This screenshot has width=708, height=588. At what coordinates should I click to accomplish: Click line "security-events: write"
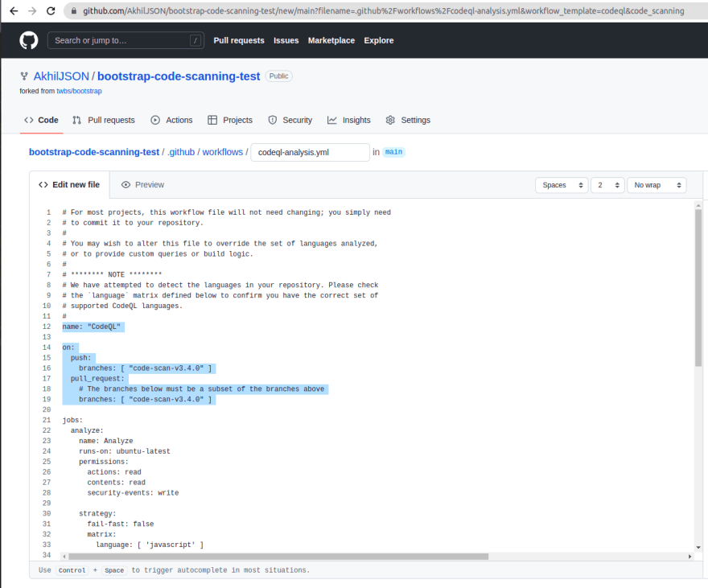(134, 493)
